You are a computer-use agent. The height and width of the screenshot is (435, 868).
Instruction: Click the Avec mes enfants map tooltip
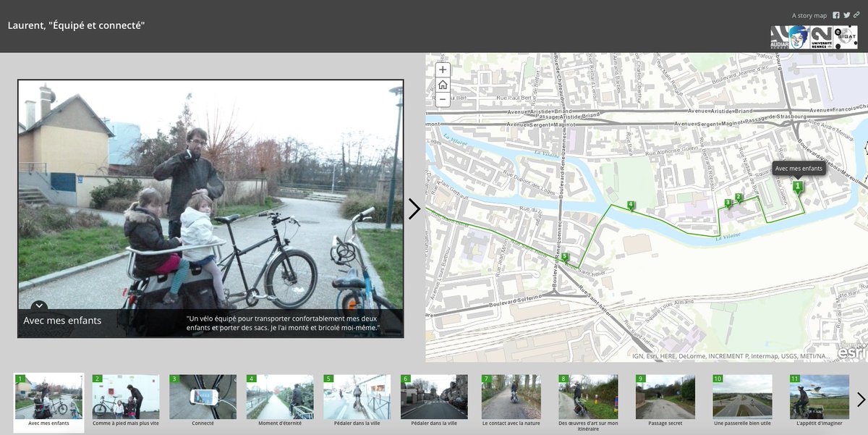[x=799, y=167]
